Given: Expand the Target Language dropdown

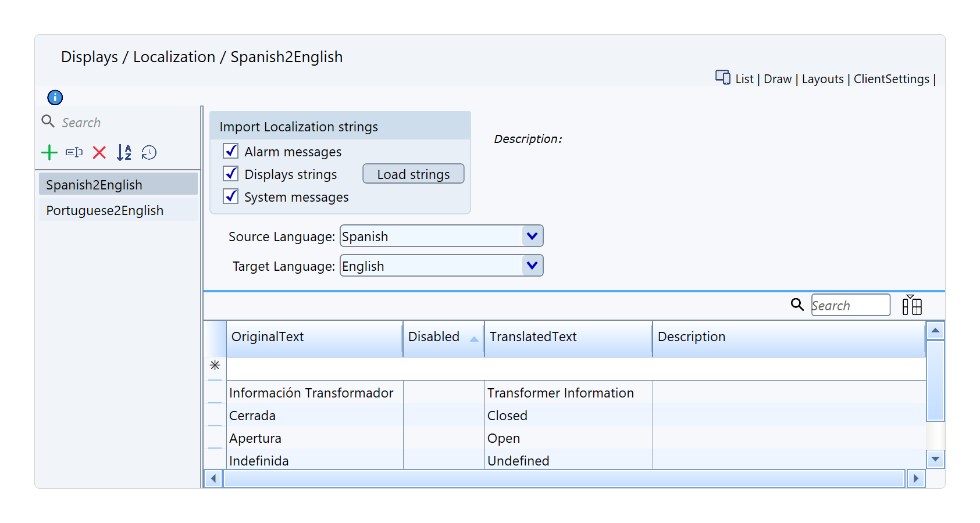Looking at the screenshot, I should (532, 266).
